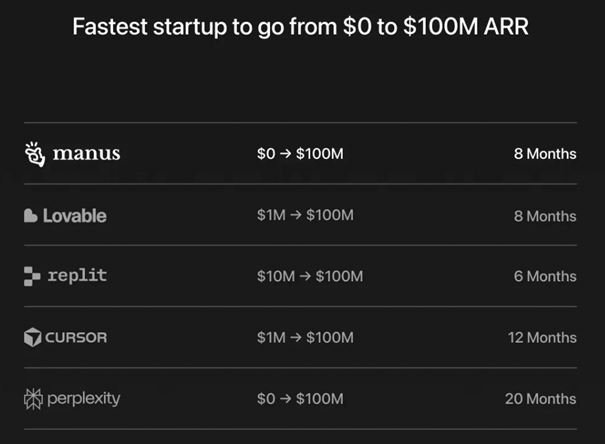This screenshot has height=444, width=605.
Task: Click the "CURSOR" wordmark text
Action: click(x=77, y=338)
